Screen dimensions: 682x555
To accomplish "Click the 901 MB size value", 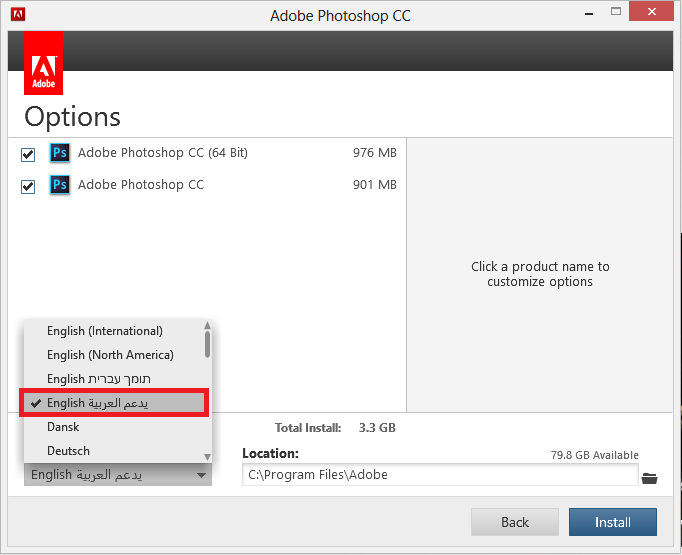I will [x=374, y=185].
